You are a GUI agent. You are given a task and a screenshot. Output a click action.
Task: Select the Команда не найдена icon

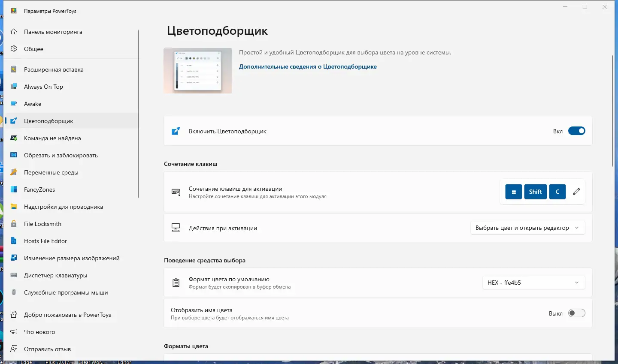(14, 138)
